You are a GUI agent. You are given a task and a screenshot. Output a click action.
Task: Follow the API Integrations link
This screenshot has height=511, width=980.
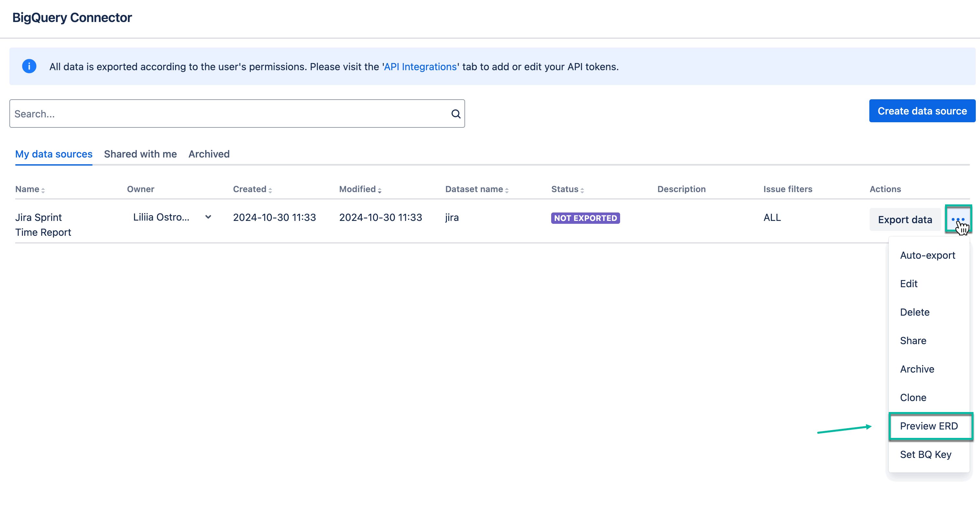(420, 67)
